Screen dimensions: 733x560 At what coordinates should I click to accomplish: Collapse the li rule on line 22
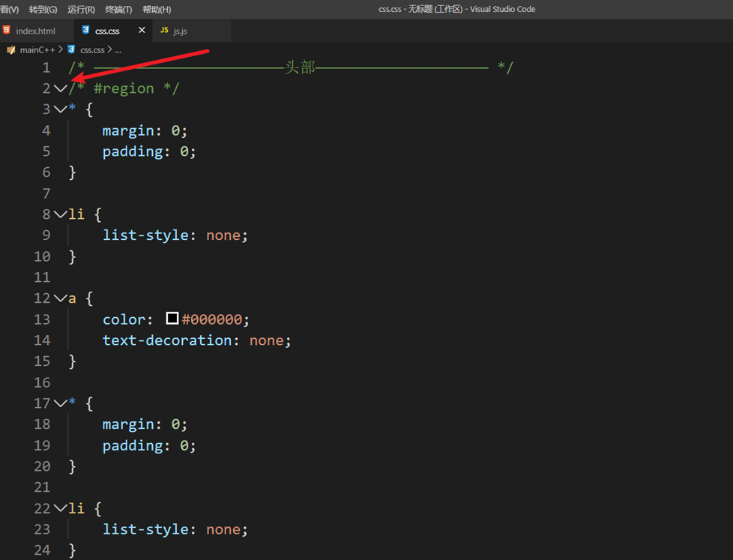click(x=60, y=508)
